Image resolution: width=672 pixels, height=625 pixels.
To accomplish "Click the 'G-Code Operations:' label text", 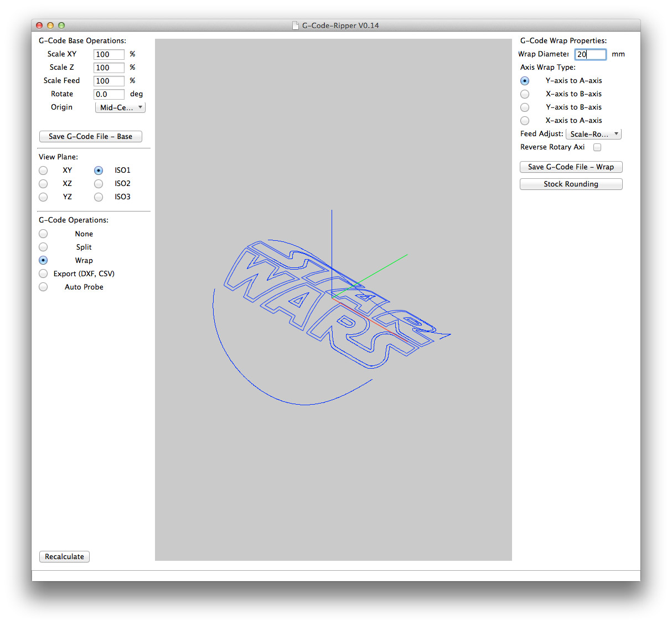I will 74,220.
